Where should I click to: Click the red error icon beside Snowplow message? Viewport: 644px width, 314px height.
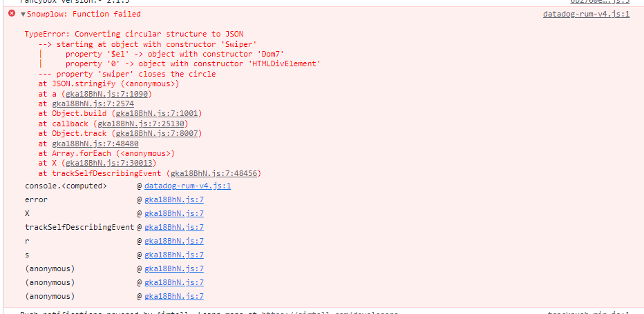(x=12, y=14)
